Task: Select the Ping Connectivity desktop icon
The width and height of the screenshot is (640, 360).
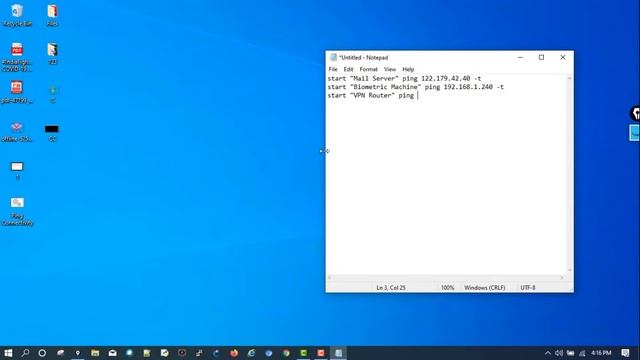Action: [17, 211]
